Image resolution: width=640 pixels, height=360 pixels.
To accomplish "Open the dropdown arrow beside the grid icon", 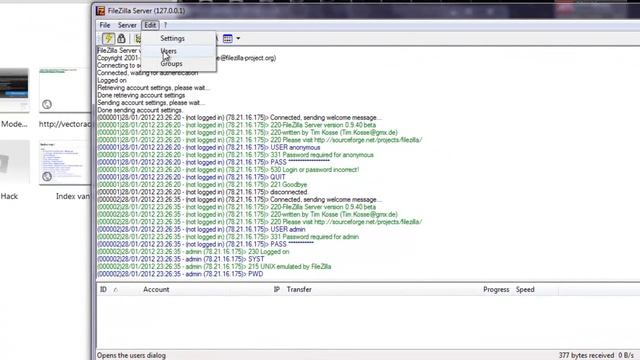I will tap(238, 39).
